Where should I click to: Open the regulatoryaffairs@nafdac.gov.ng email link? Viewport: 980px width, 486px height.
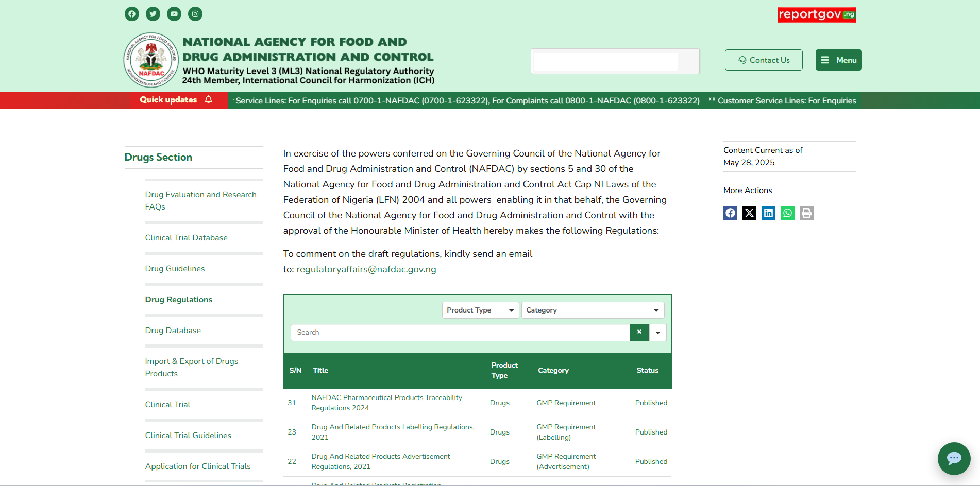tap(366, 269)
